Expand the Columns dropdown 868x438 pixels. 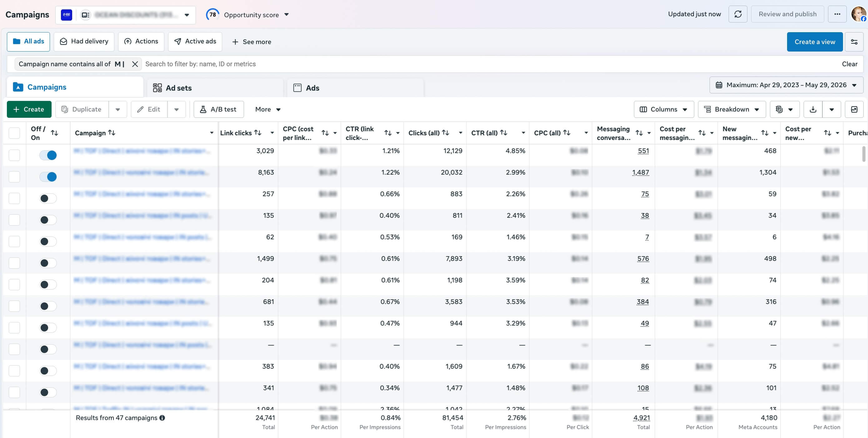pos(663,109)
